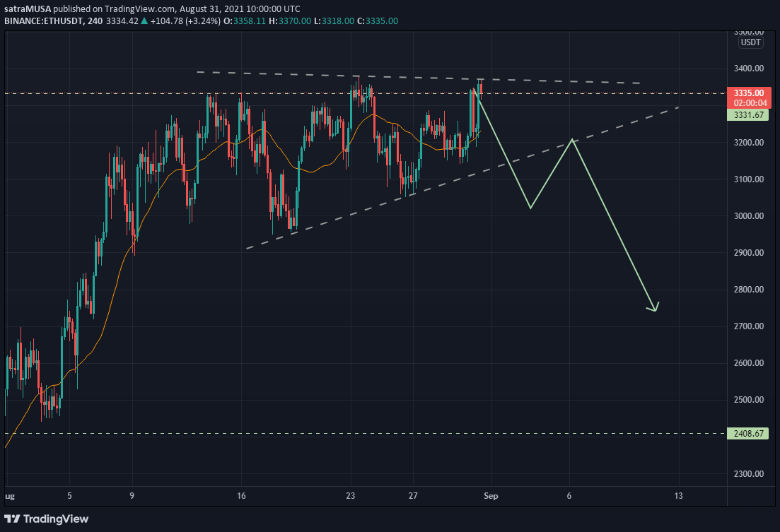Click the satraMUSA author name
This screenshot has width=780, height=532.
28,9
